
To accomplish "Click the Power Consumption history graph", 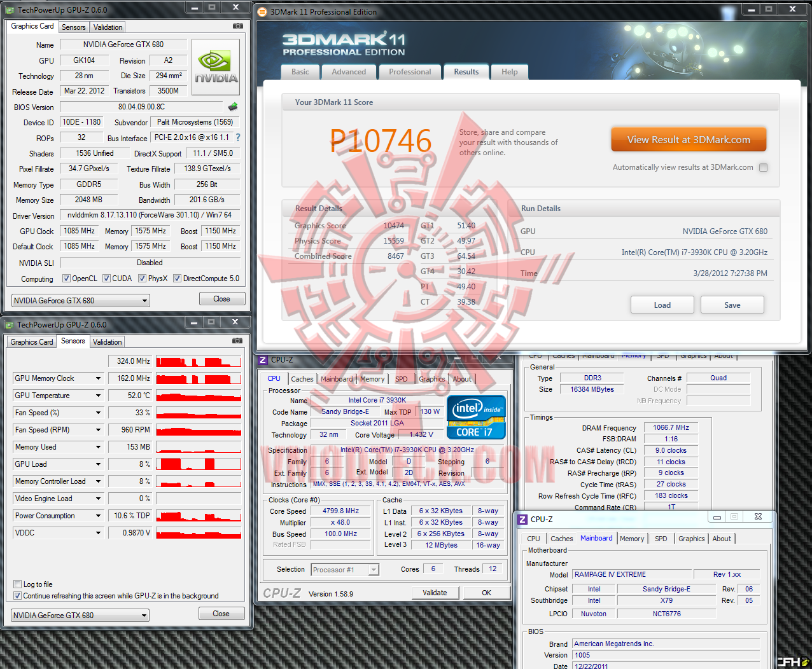I will point(199,516).
